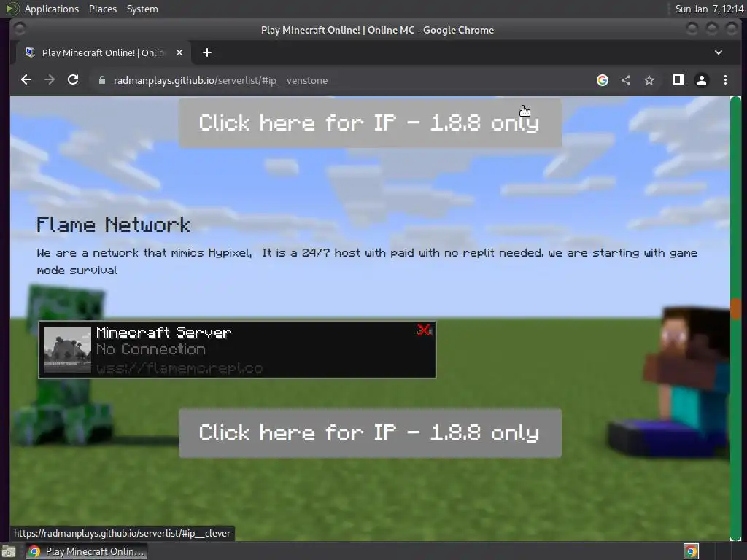Open Chrome side panel
The width and height of the screenshot is (747, 560).
[678, 80]
